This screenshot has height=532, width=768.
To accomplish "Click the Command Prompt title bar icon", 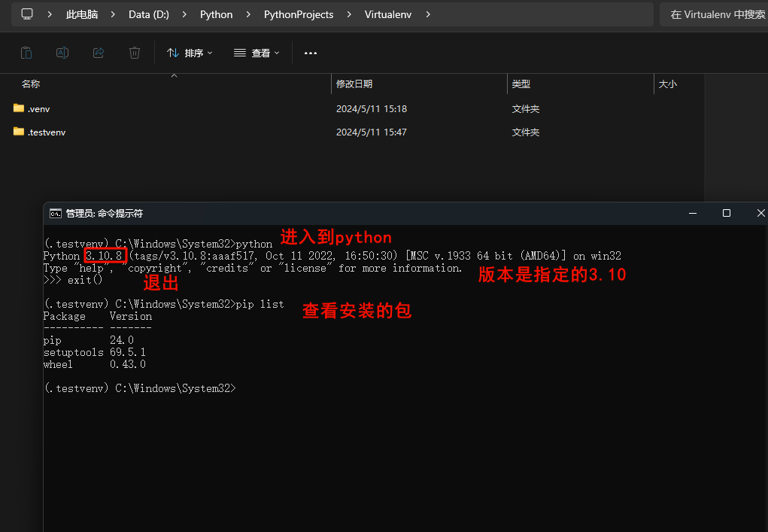I will 56,214.
